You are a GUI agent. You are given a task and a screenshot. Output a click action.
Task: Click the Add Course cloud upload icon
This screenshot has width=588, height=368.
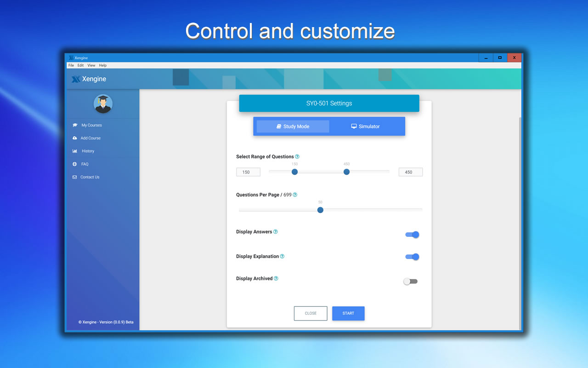[75, 138]
